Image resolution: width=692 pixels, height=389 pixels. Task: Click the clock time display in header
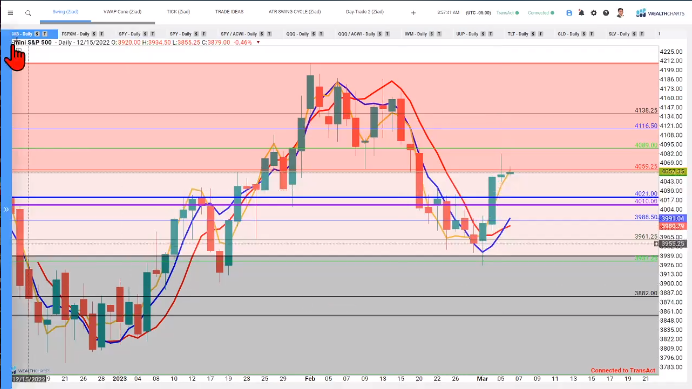click(x=448, y=13)
